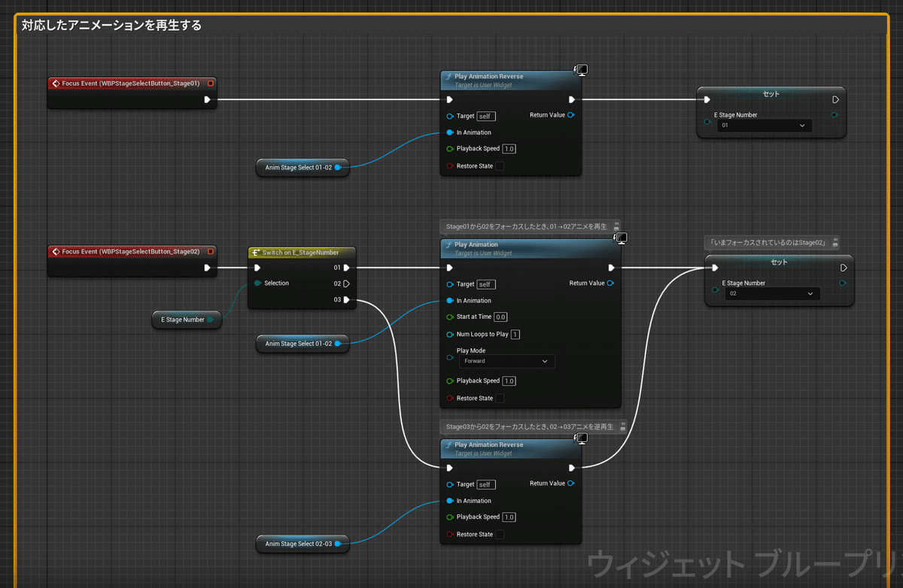Select the comment box title 対応したアニメーションを再生する
The height and width of the screenshot is (588, 903).
(x=111, y=26)
